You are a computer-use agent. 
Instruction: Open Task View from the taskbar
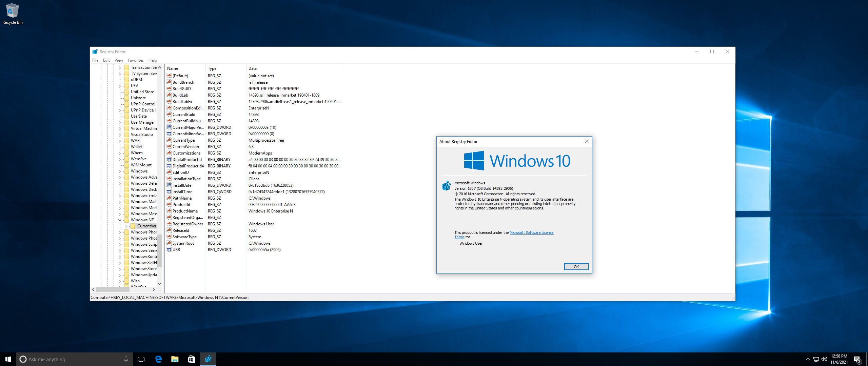(x=141, y=359)
